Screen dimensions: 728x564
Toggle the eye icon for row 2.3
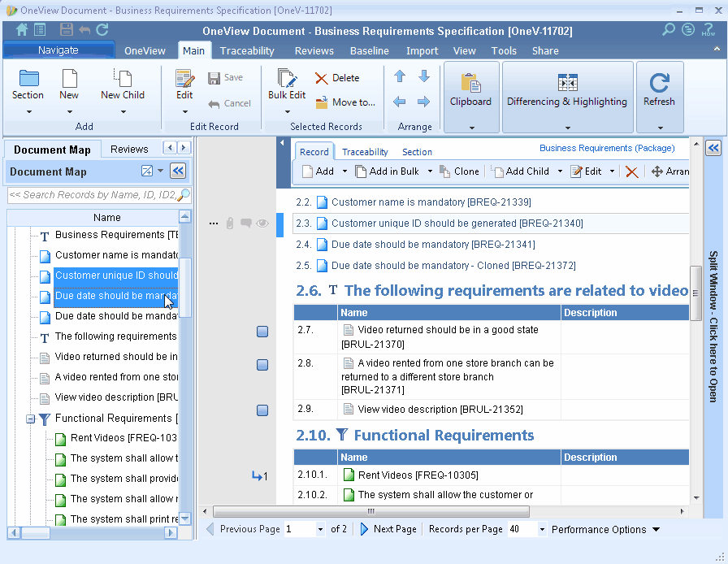point(262,223)
